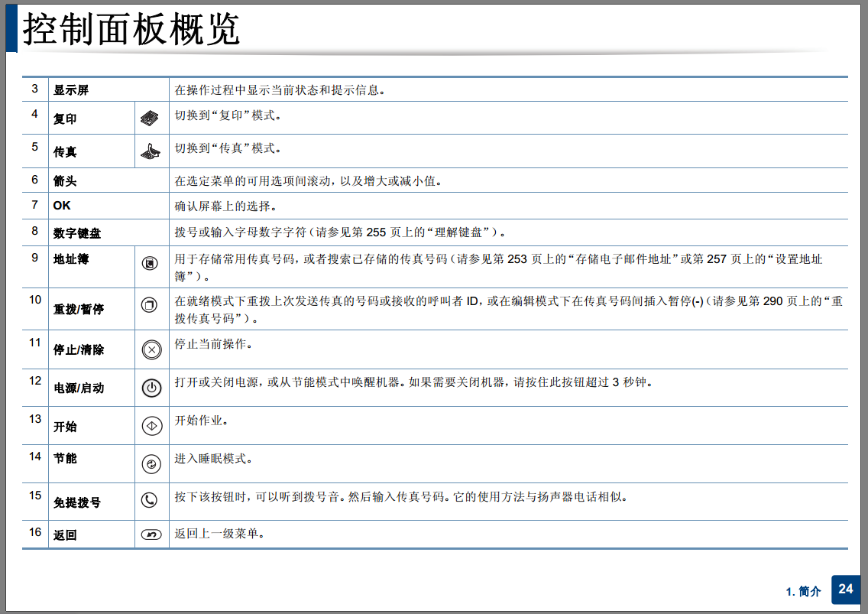This screenshot has width=868, height=614.
Task: Click the 重拨/暂停 label
Action: click(x=79, y=309)
